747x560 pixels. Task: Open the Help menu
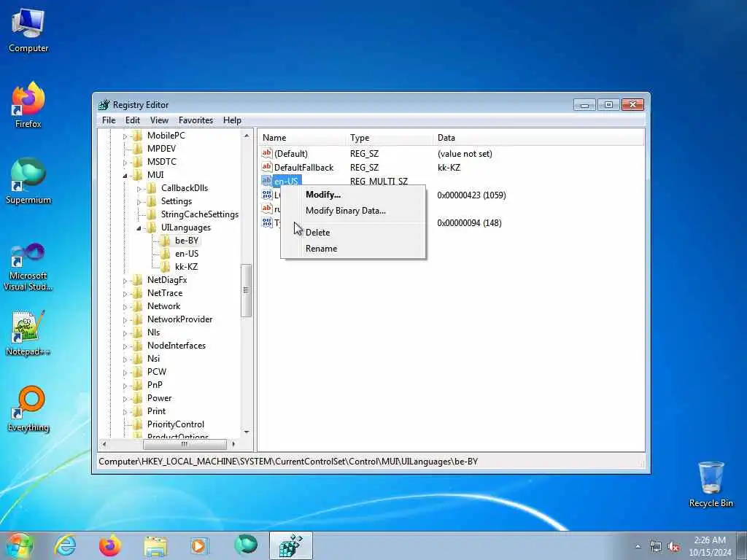tap(232, 120)
